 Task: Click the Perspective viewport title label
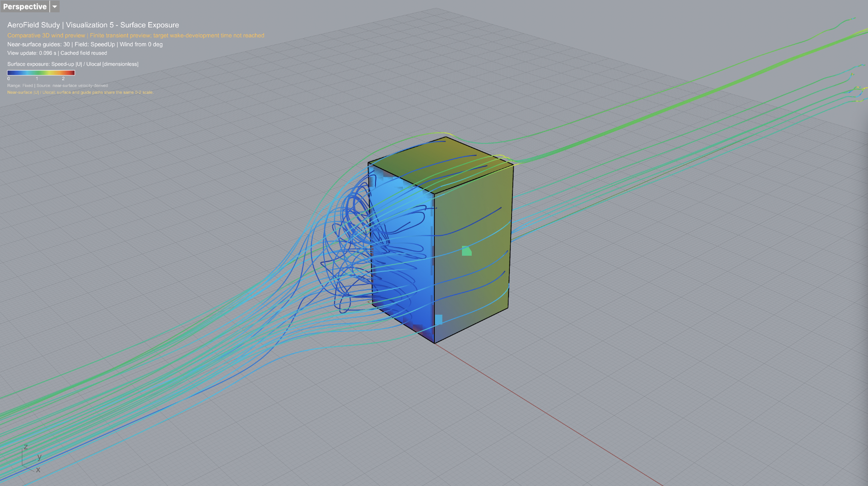click(x=25, y=6)
